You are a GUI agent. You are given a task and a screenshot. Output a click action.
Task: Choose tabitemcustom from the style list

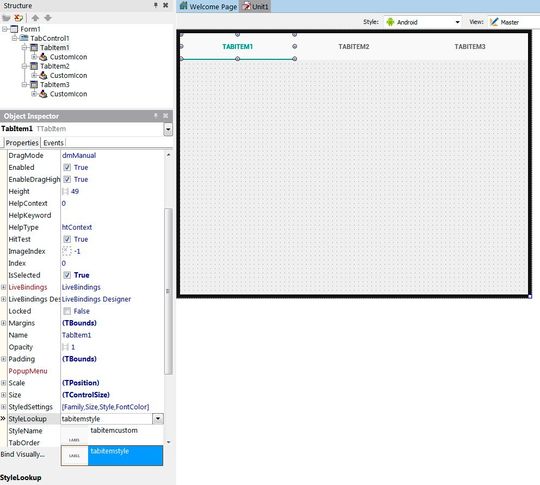[x=112, y=435]
